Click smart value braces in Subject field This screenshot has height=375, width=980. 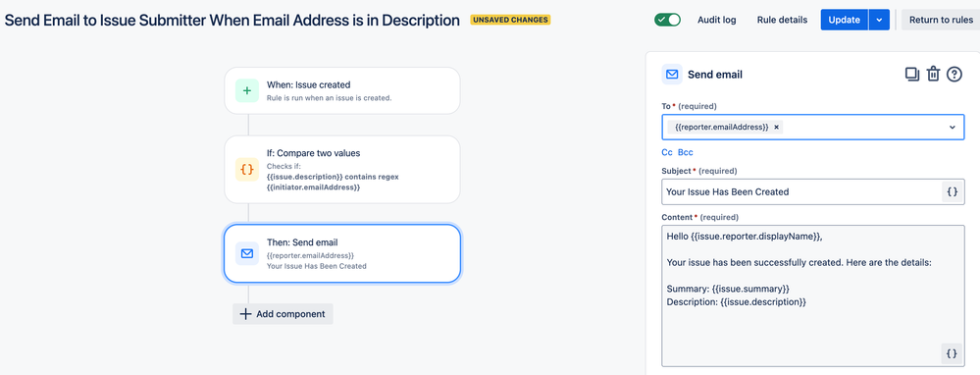point(952,192)
